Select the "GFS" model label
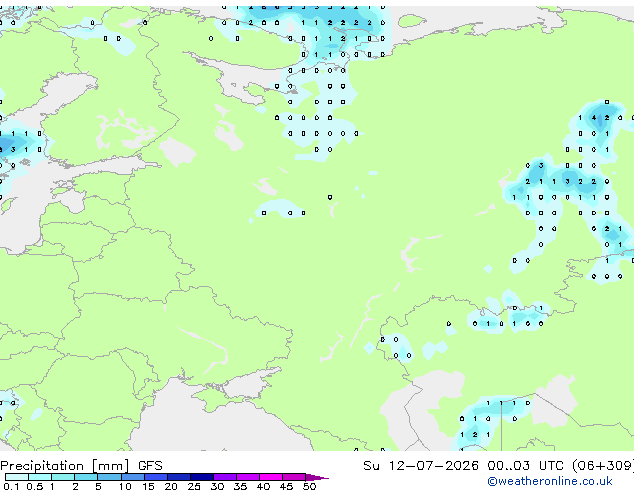634x490 pixels. [150, 466]
